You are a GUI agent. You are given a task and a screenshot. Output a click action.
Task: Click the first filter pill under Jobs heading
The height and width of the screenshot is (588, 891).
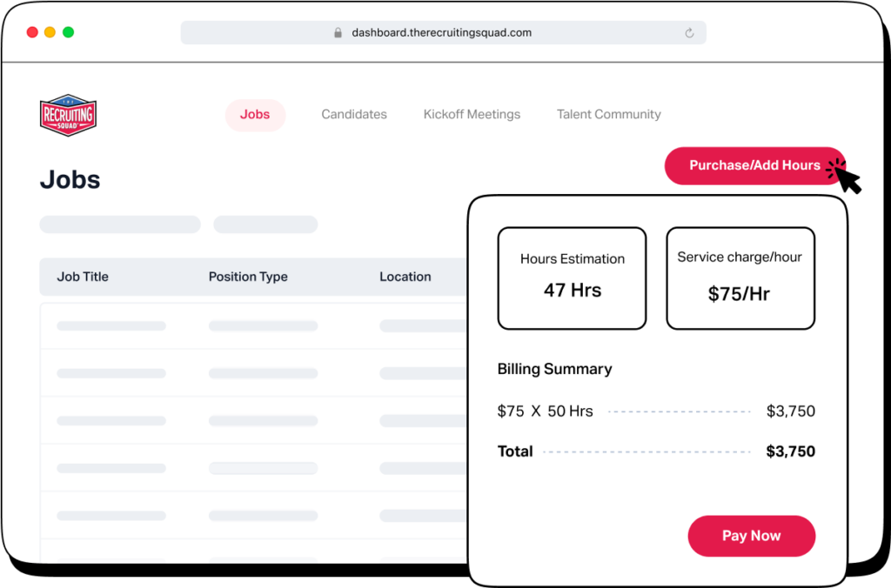coord(119,224)
